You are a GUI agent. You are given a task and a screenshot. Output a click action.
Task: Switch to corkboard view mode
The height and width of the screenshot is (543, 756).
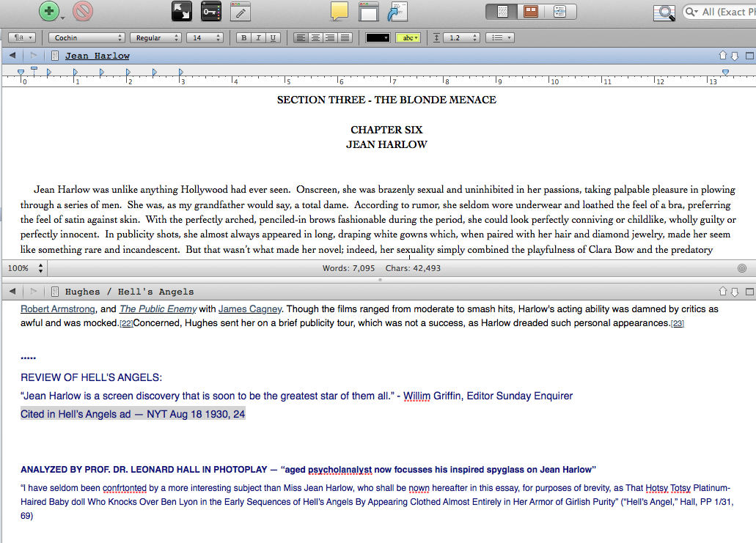pyautogui.click(x=531, y=12)
